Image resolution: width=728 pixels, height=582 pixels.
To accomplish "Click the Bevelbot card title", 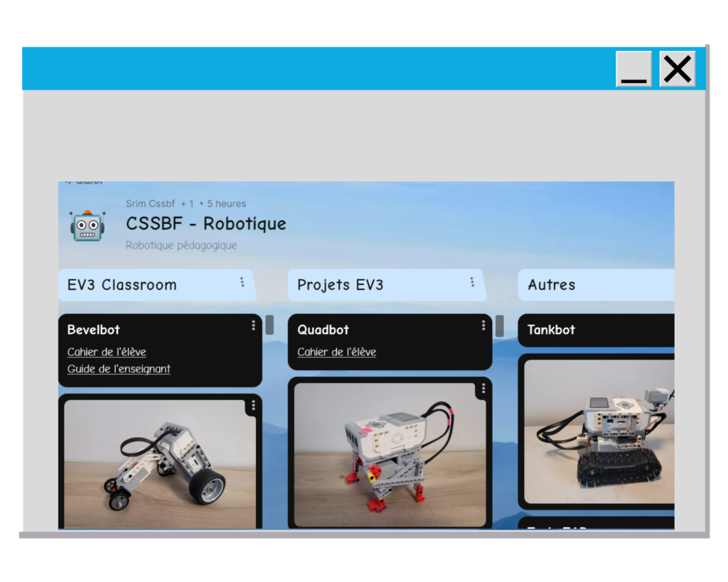I will click(93, 330).
